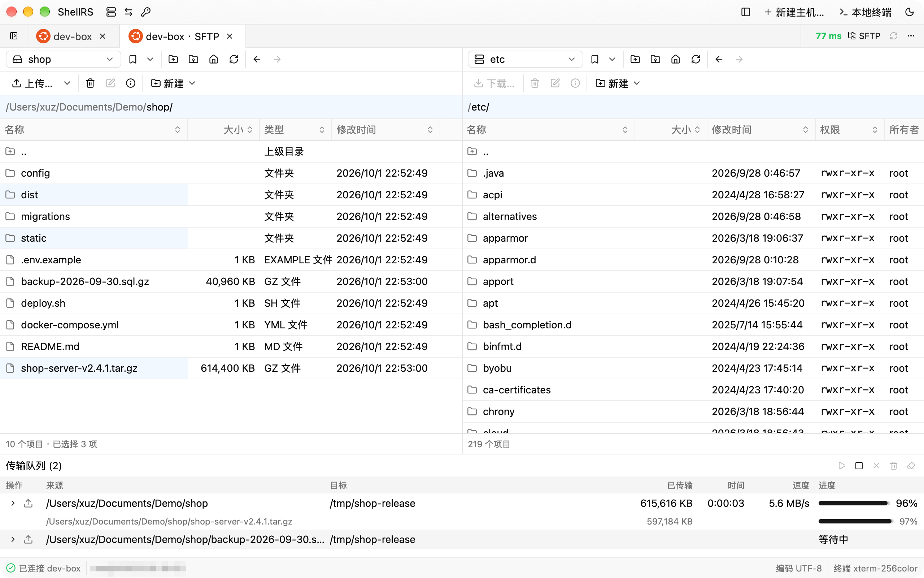
Task: Sort local files by 类型 column
Action: pos(295,130)
